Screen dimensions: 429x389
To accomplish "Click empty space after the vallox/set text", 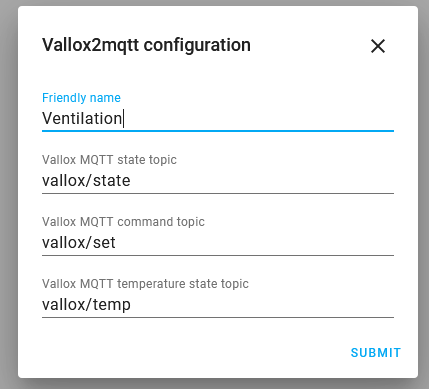I will [x=256, y=243].
